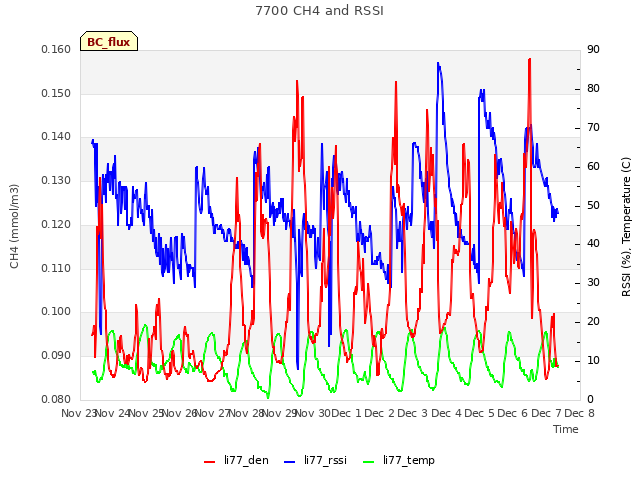Click the 'CH4 (mmol/m3)' axis label

click(14, 226)
